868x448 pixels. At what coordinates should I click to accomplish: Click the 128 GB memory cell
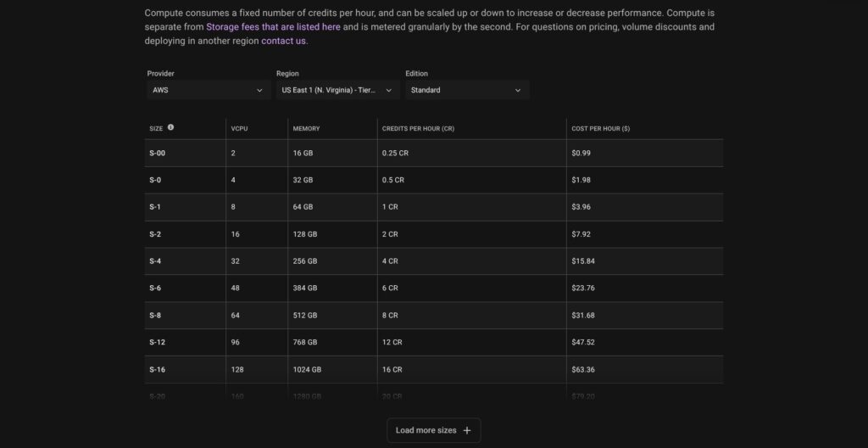[332, 234]
